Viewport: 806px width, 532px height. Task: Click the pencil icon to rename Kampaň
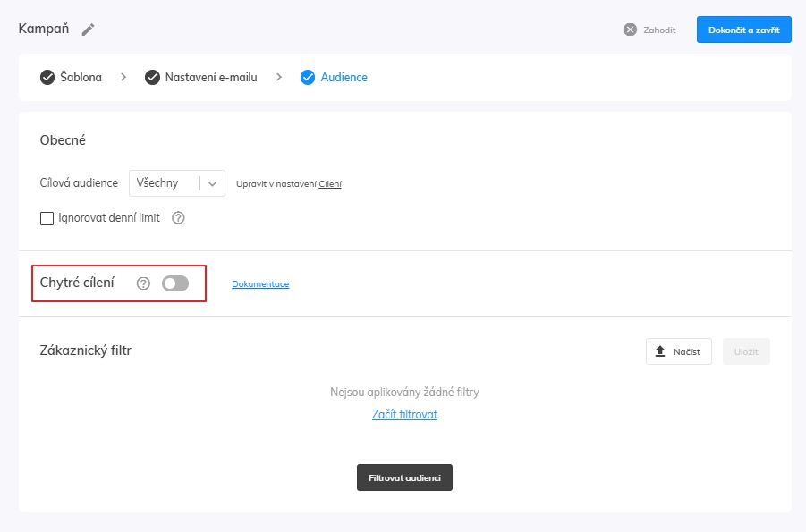[x=88, y=30]
